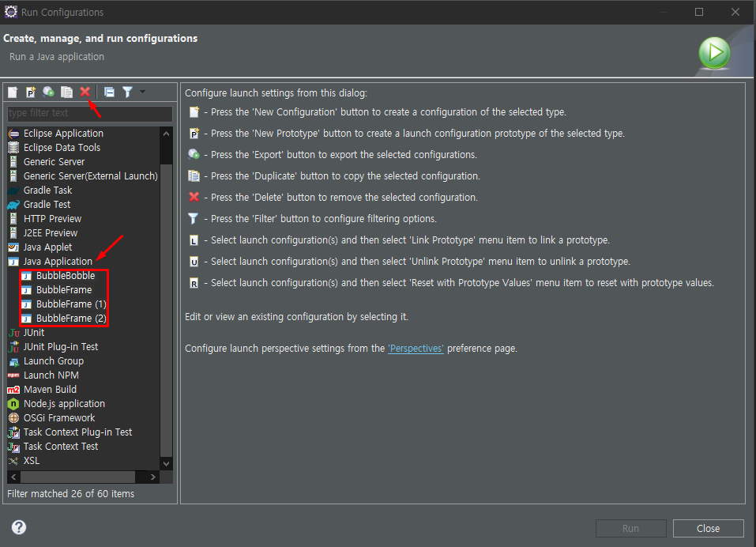Select the Task Context Test entry

61,447
